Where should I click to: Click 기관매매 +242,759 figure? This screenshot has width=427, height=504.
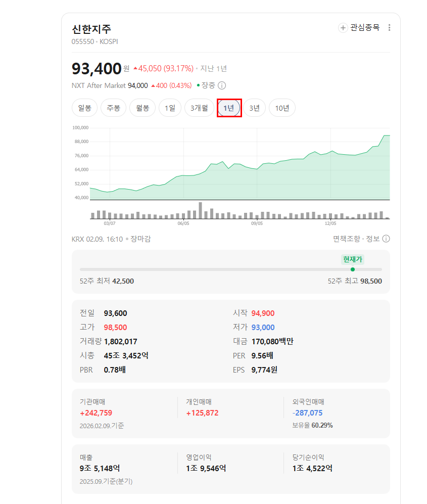pos(96,413)
